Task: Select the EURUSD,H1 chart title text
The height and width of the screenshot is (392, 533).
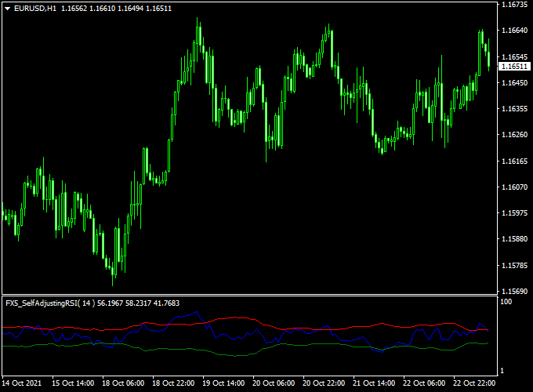Action: [x=35, y=9]
